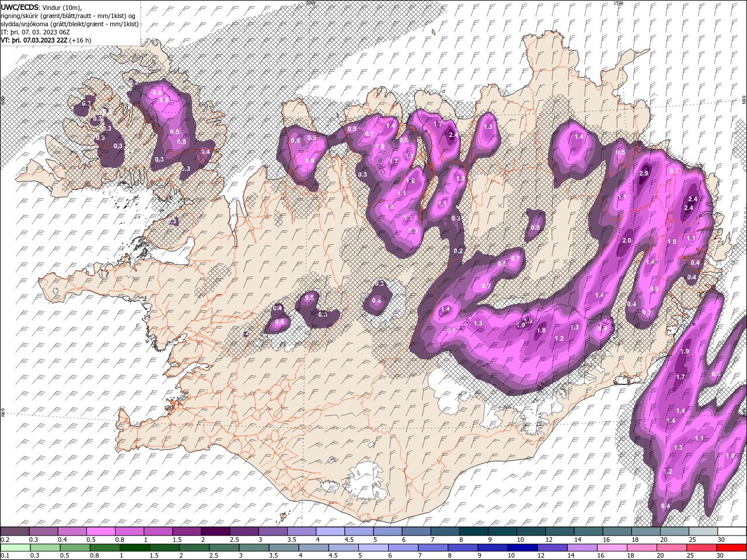Pick the first grey-purple swatch of the upper legend
Viewport: 747px width, 560px height.
15,531
